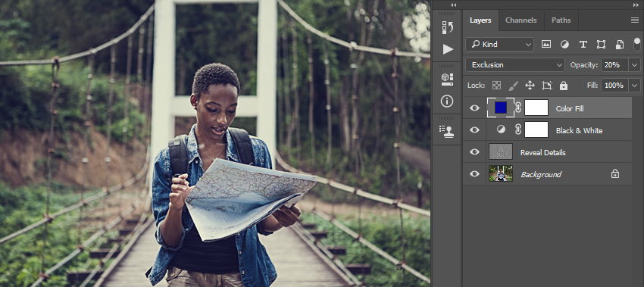The height and width of the screenshot is (287, 644).
Task: Hide the Color Fill layer
Action: click(x=474, y=108)
